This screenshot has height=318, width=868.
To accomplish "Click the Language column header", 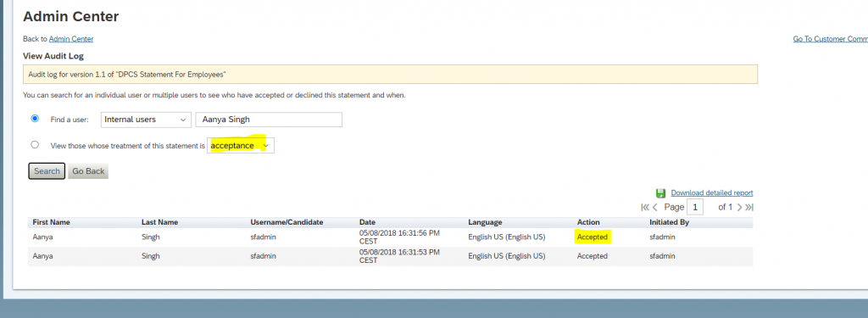I will (x=485, y=222).
